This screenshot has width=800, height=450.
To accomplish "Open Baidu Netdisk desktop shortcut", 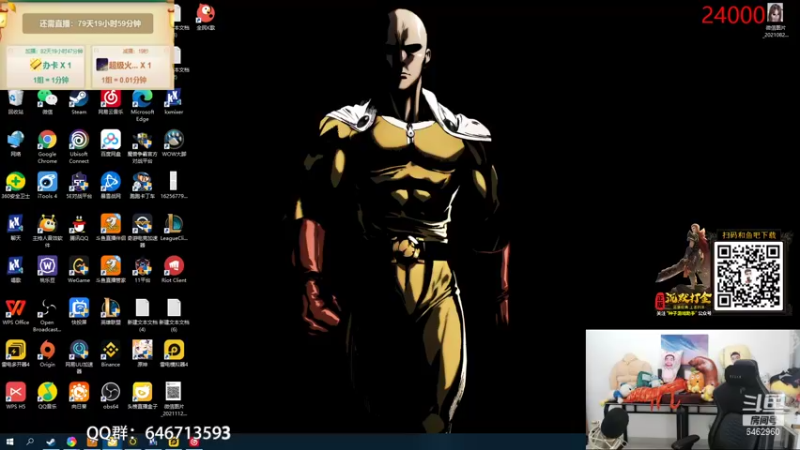I will click(x=111, y=143).
